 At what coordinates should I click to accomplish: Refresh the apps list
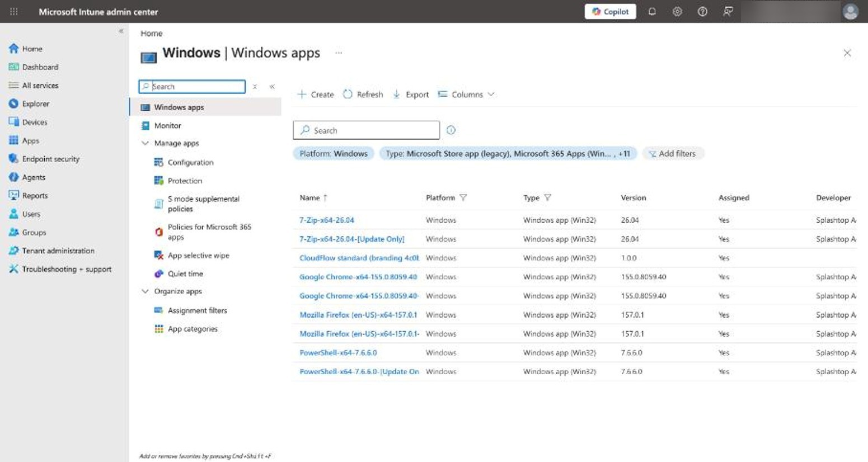(x=363, y=95)
